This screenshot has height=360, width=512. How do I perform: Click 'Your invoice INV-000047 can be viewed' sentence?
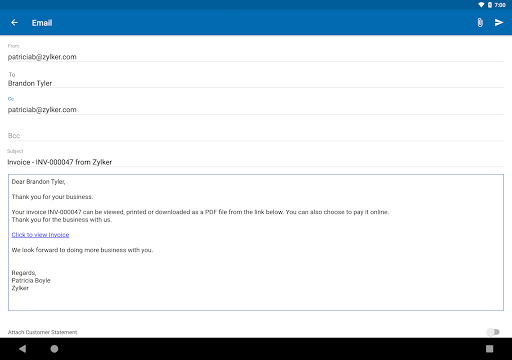(x=200, y=212)
